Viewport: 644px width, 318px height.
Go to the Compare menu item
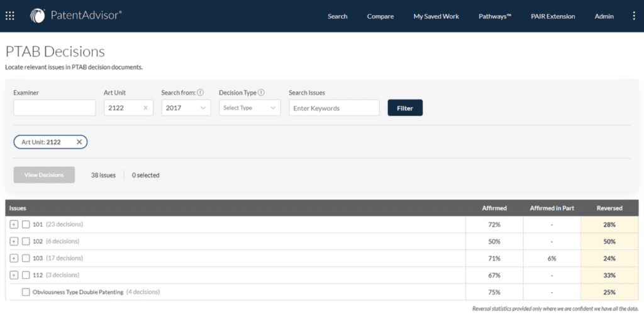(380, 16)
